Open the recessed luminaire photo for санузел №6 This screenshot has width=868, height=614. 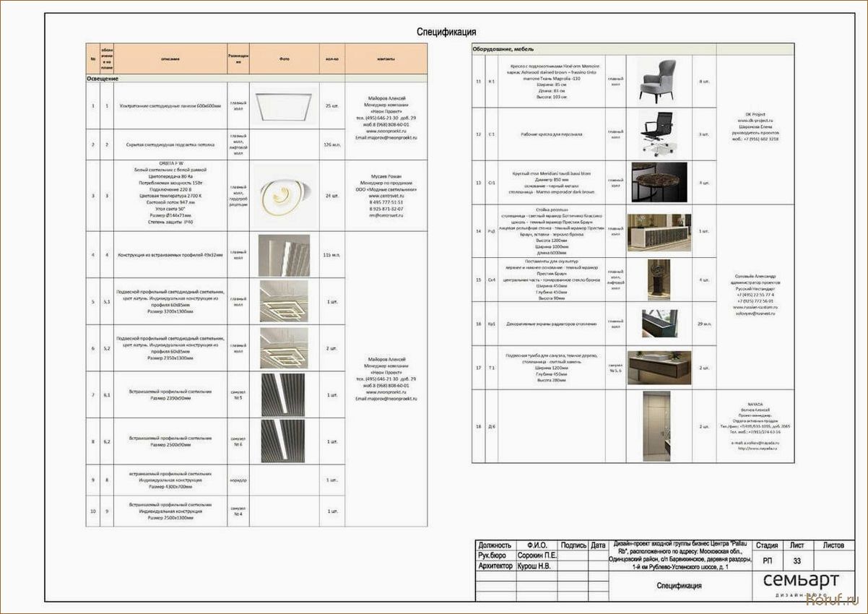pyautogui.click(x=282, y=441)
